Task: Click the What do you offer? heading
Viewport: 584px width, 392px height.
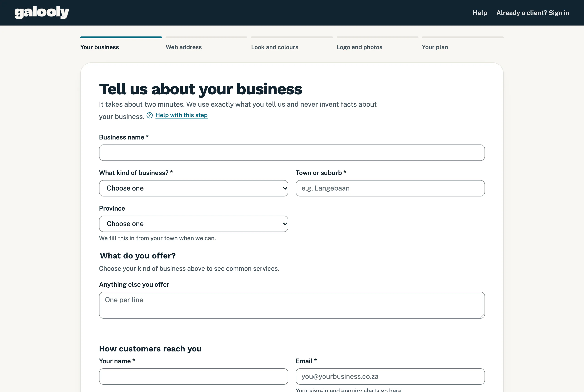Action: coord(138,256)
